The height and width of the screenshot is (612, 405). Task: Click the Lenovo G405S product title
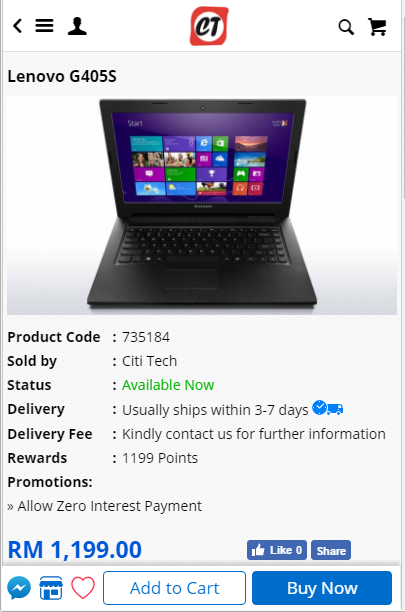[62, 76]
